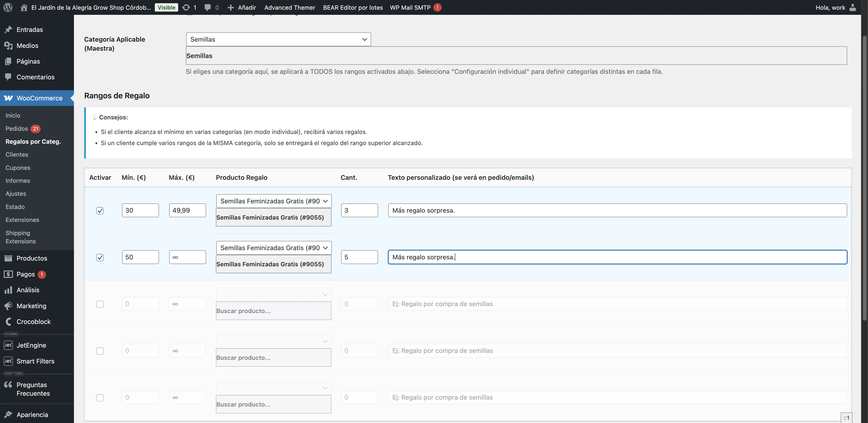Open Análisis via the chart icon
The image size is (868, 423).
pos(8,290)
